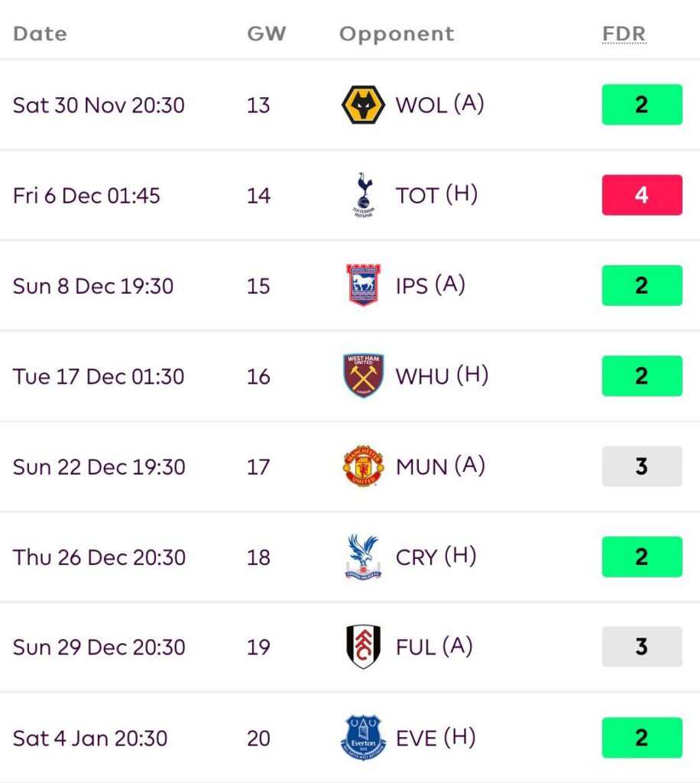
Task: Click the green FDR 2 badge for Wolves
Action: point(642,105)
